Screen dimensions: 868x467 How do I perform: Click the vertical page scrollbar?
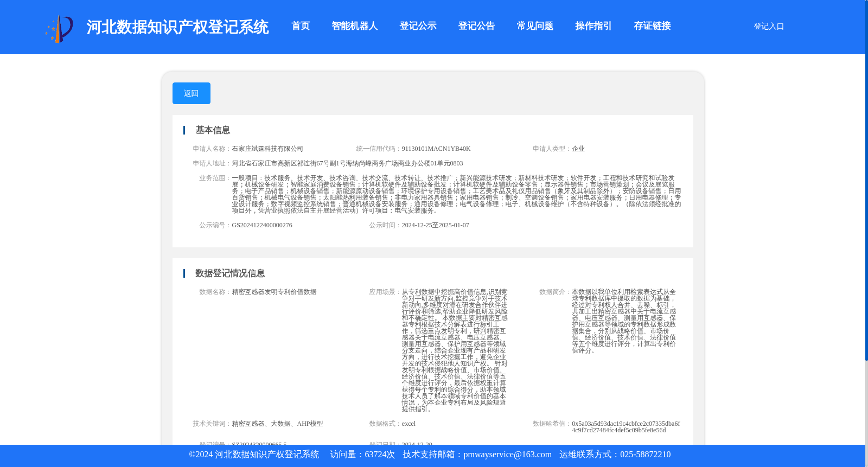pos(866,180)
